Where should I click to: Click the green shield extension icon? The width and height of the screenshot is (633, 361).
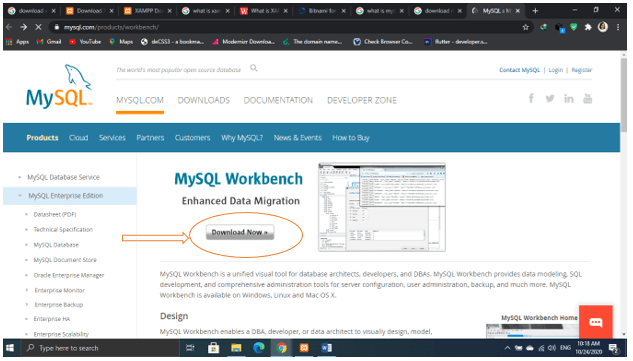575,27
